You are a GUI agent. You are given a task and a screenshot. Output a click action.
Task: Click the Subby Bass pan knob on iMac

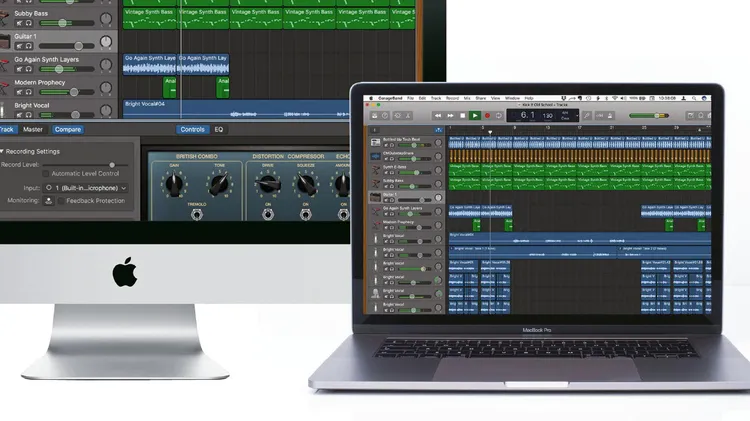pyautogui.click(x=106, y=19)
